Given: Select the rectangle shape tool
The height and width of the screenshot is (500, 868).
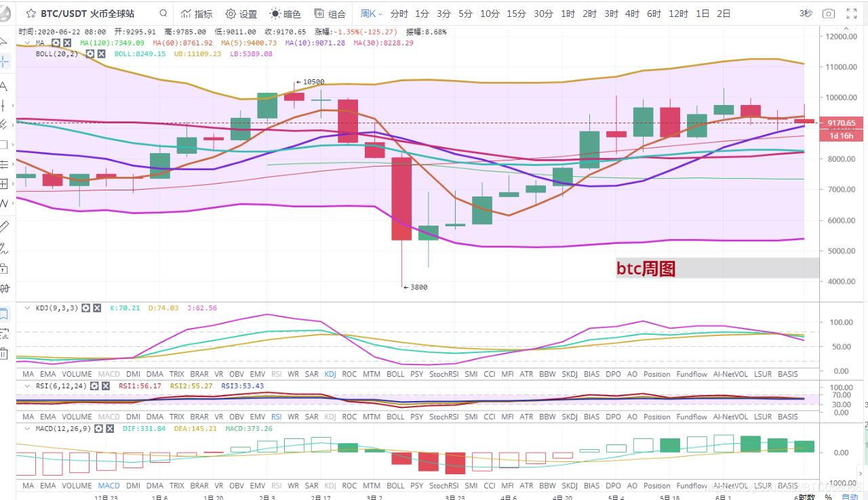Looking at the screenshot, I should [3, 144].
